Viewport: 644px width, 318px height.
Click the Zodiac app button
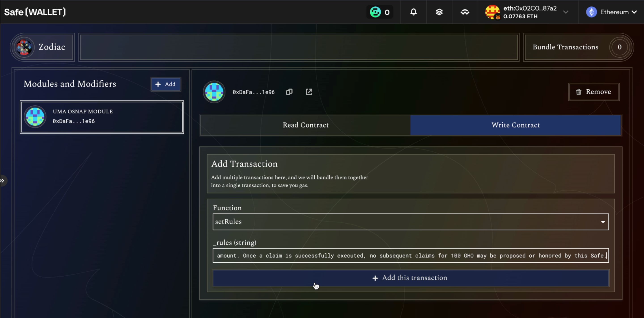(x=42, y=47)
